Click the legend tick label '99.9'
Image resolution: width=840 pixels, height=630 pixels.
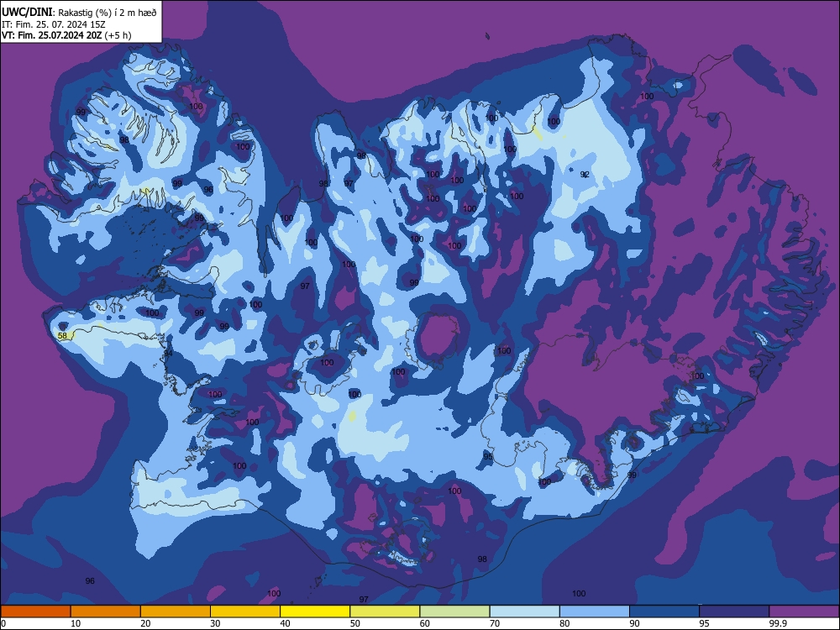[777, 623]
